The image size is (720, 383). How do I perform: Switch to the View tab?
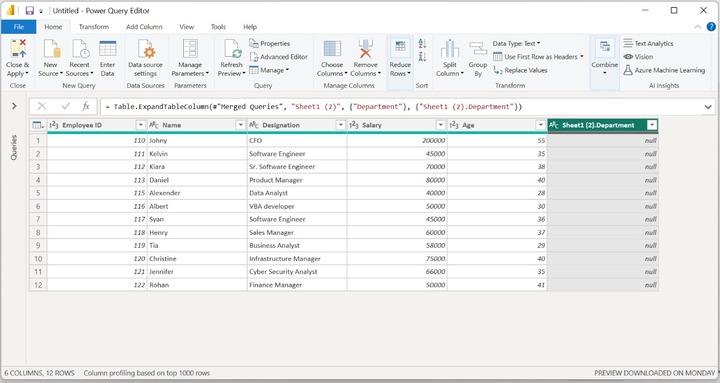click(x=186, y=27)
